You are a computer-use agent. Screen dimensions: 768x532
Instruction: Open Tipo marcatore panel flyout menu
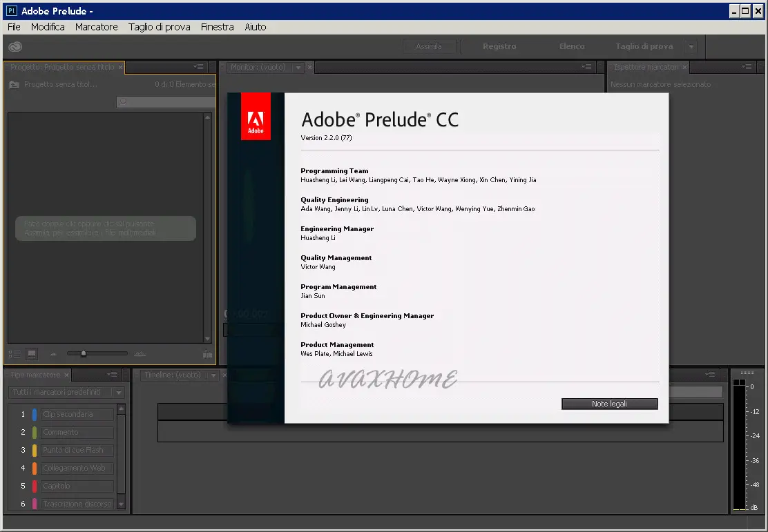point(112,375)
